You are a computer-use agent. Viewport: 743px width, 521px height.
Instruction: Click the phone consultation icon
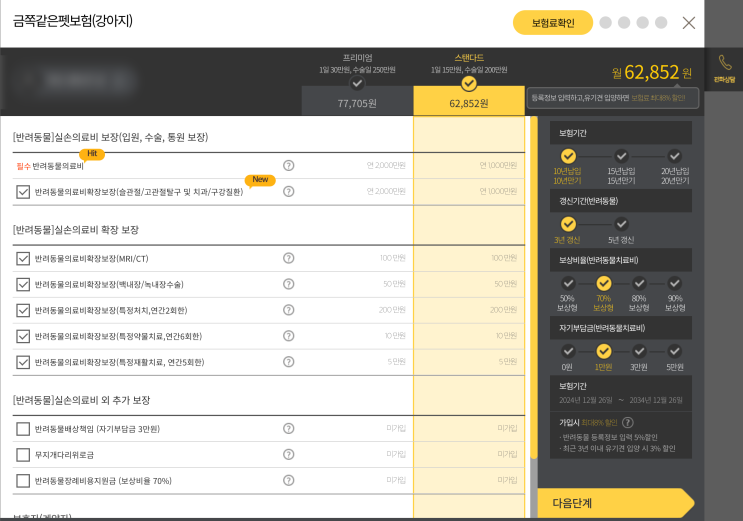pos(725,69)
